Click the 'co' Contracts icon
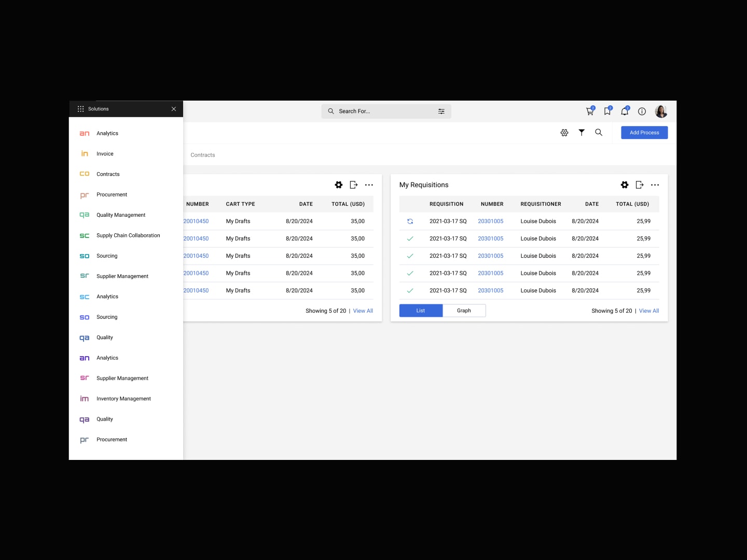Screen dimensions: 747x560 pos(85,174)
